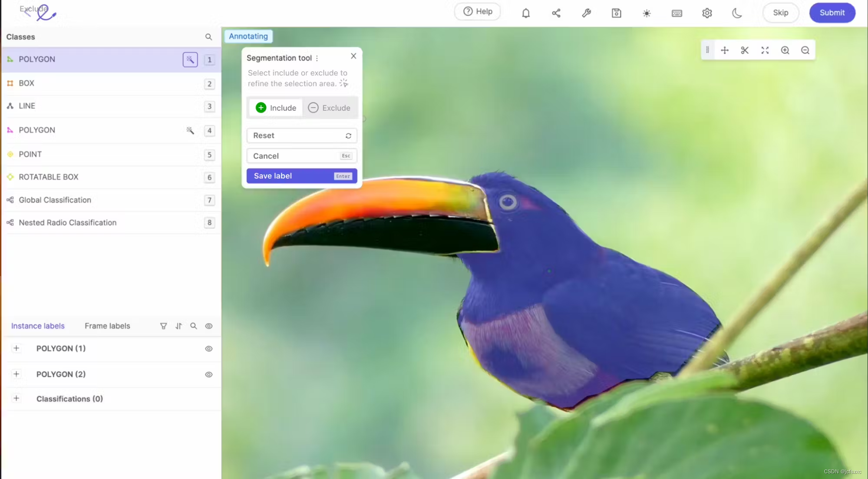This screenshot has height=479, width=868.
Task: Select the ROTATABLE BOX class
Action: pyautogui.click(x=49, y=177)
